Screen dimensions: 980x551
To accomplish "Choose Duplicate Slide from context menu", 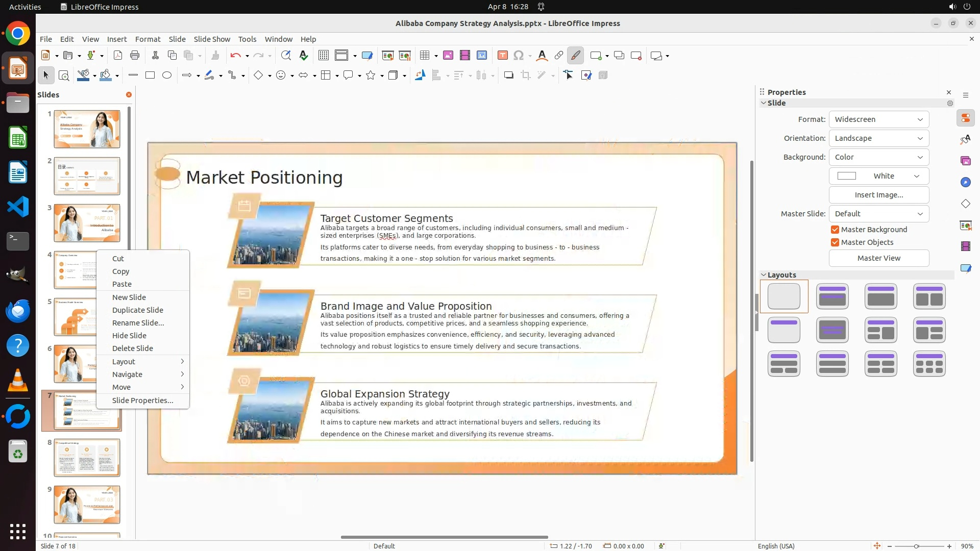I will click(x=138, y=310).
